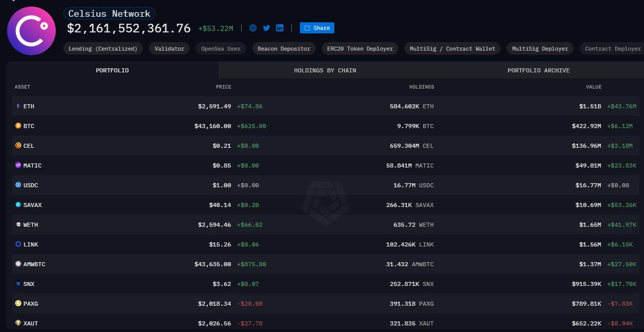Sort by the VALUE column header
The height and width of the screenshot is (332, 644).
coord(594,87)
